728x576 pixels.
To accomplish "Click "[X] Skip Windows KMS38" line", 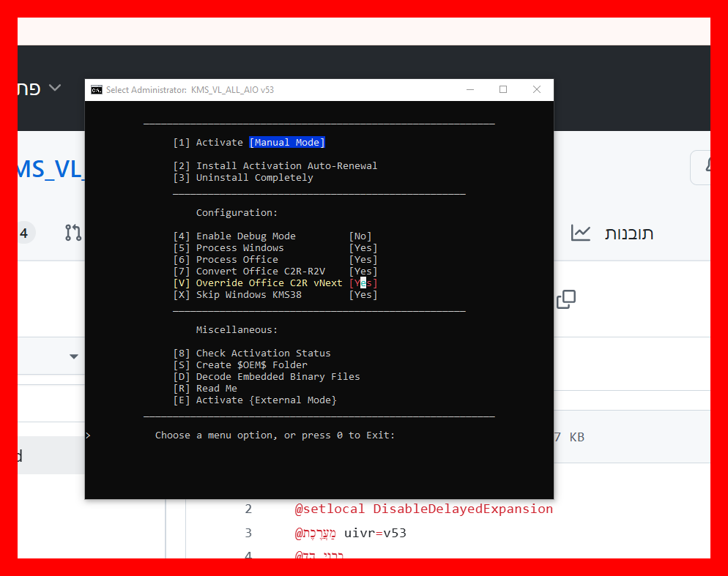I will pos(237,295).
